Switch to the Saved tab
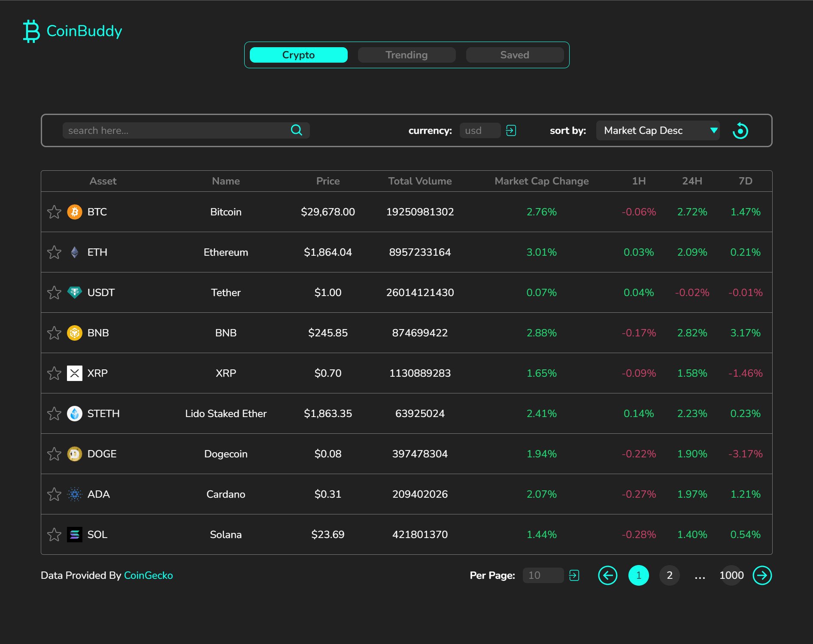The width and height of the screenshot is (813, 644). (515, 55)
